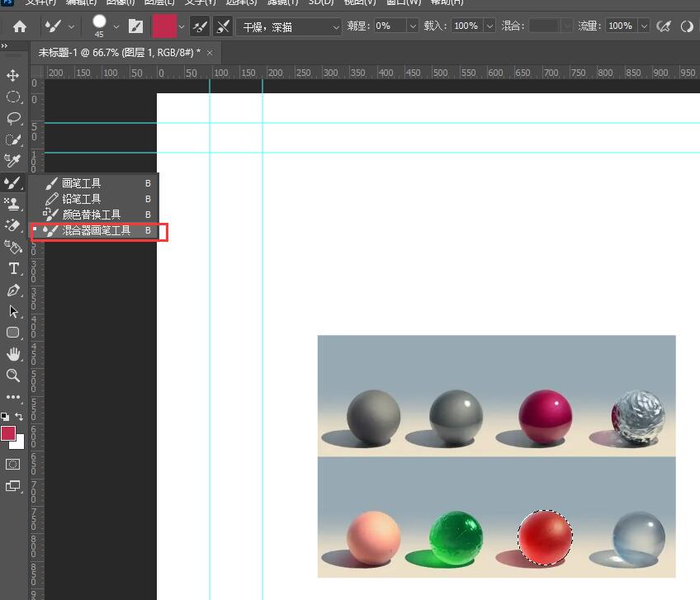Open the current brush load options arrow
Screen dimensions: 700x600
point(182,27)
